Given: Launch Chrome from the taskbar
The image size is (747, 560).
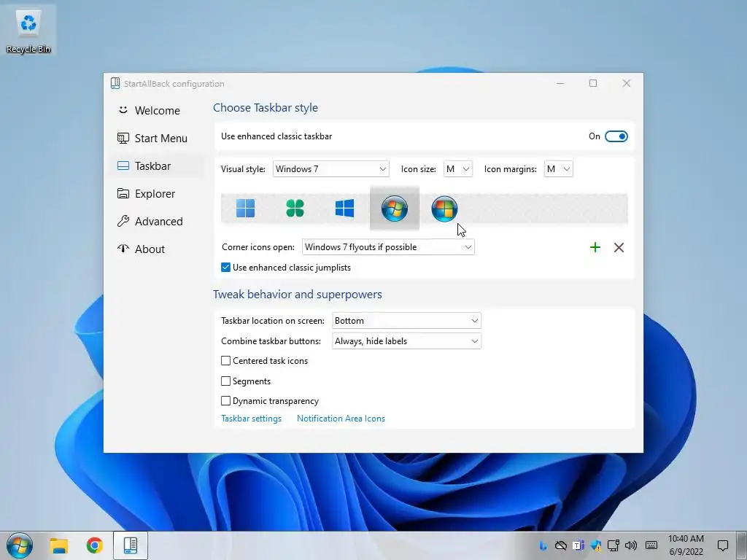Looking at the screenshot, I should [94, 545].
